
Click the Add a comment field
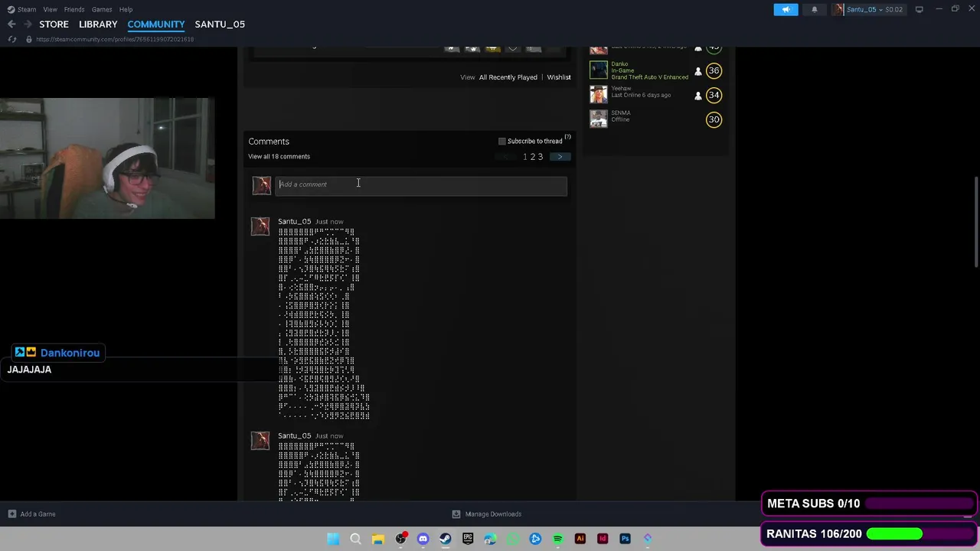[421, 185]
